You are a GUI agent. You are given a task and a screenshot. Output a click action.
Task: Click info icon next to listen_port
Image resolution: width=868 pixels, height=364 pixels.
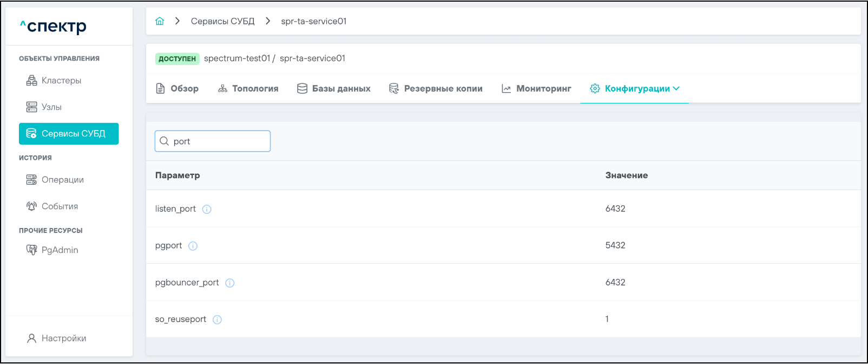[207, 209]
